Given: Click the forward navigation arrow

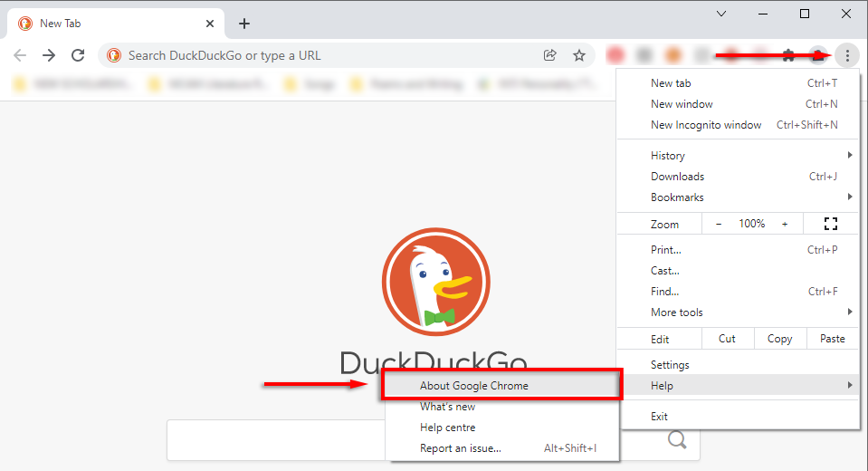Looking at the screenshot, I should click(x=49, y=55).
